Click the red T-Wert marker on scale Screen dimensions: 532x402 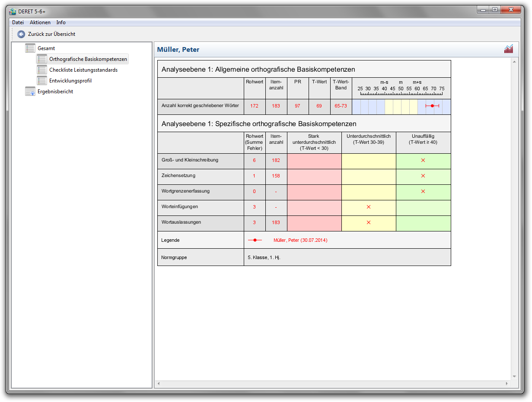click(432, 106)
